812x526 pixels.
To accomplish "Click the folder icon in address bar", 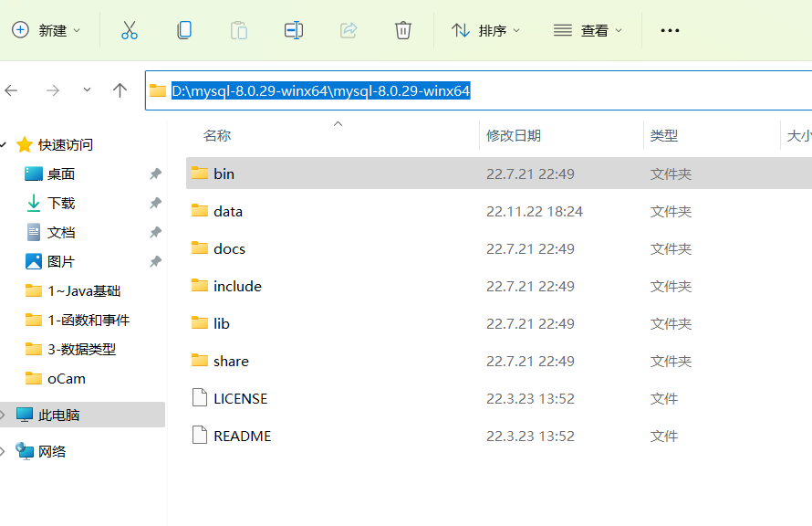I will point(158,90).
